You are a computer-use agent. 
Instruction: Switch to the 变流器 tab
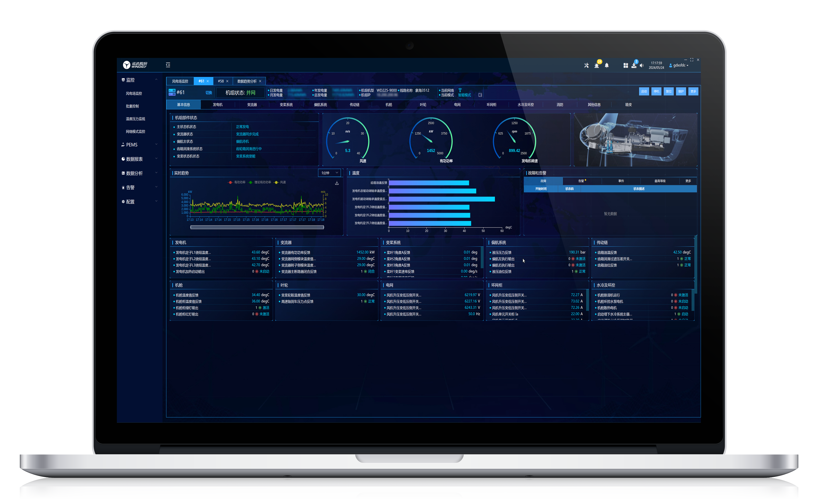click(252, 105)
